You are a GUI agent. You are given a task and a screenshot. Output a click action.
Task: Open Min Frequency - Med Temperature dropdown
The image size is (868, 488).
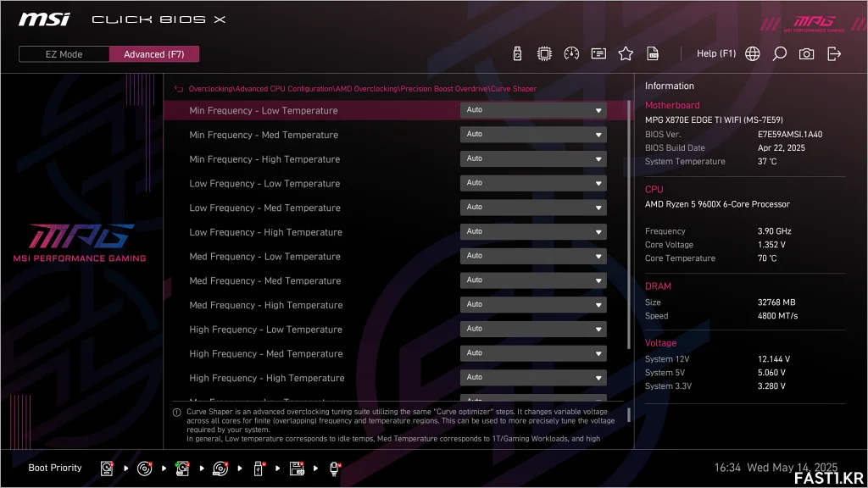[533, 135]
